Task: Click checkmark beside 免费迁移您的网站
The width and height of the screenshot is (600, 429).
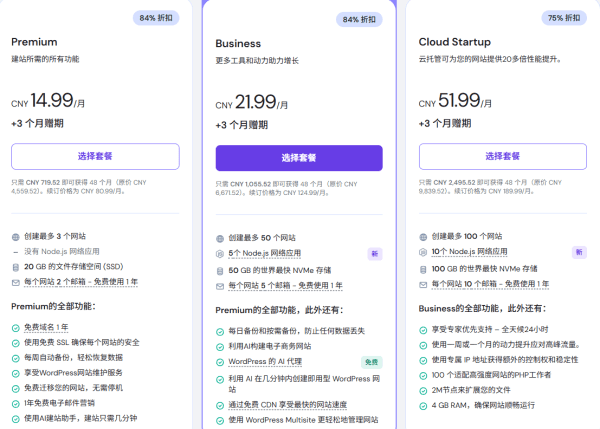Action: click(x=16, y=388)
